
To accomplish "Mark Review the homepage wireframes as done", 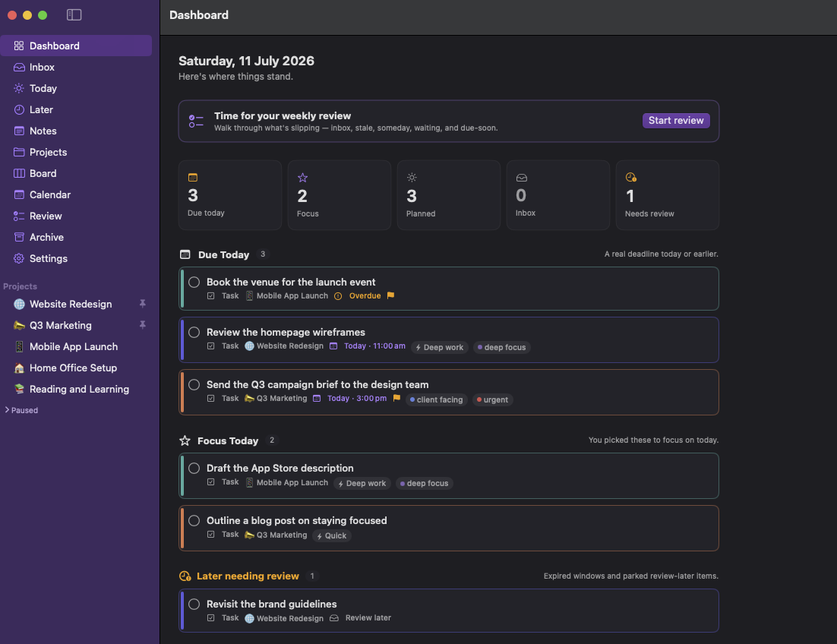I will click(x=194, y=333).
